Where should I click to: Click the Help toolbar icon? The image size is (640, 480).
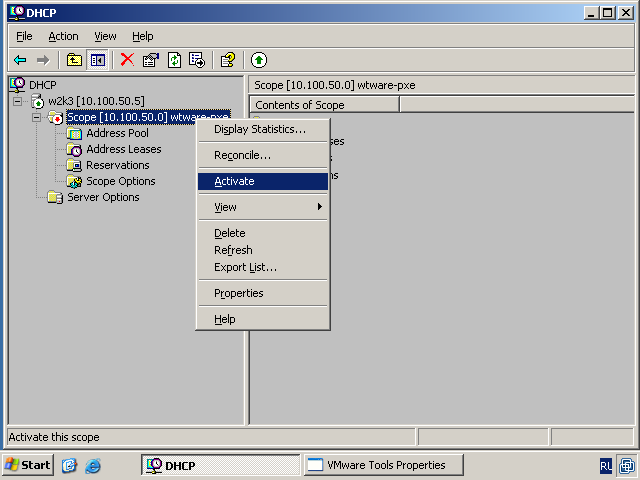(x=227, y=60)
